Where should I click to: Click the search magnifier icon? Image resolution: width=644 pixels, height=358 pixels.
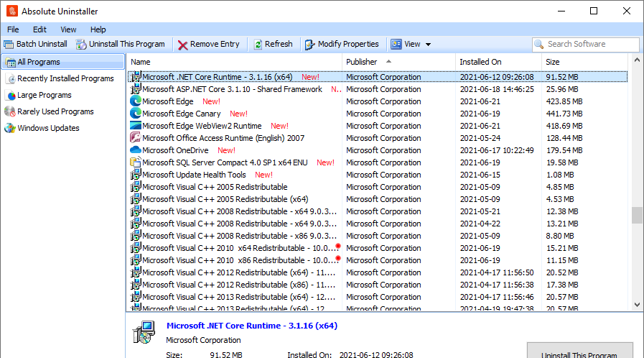point(539,44)
